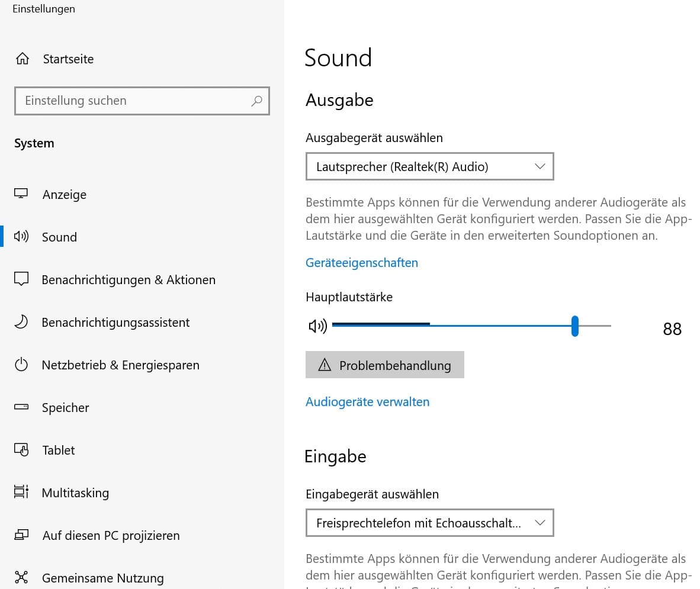The height and width of the screenshot is (589, 700).
Task: Click the Netzbetrieb & Energiesparen power icon
Action: (x=21, y=365)
